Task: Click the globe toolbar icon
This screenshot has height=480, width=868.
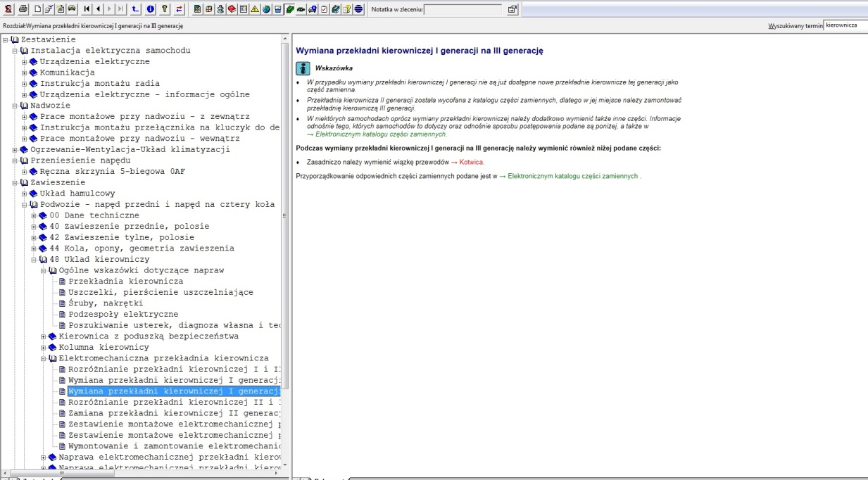Action: [x=266, y=9]
